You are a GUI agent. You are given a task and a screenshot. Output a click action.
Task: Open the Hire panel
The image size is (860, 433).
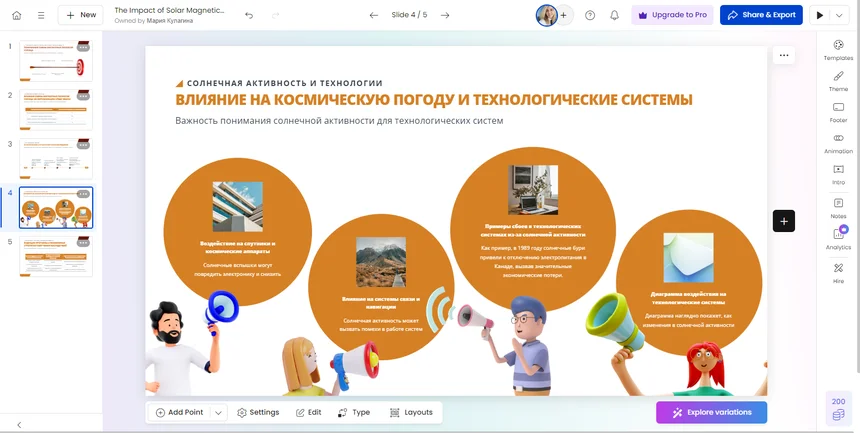click(838, 273)
